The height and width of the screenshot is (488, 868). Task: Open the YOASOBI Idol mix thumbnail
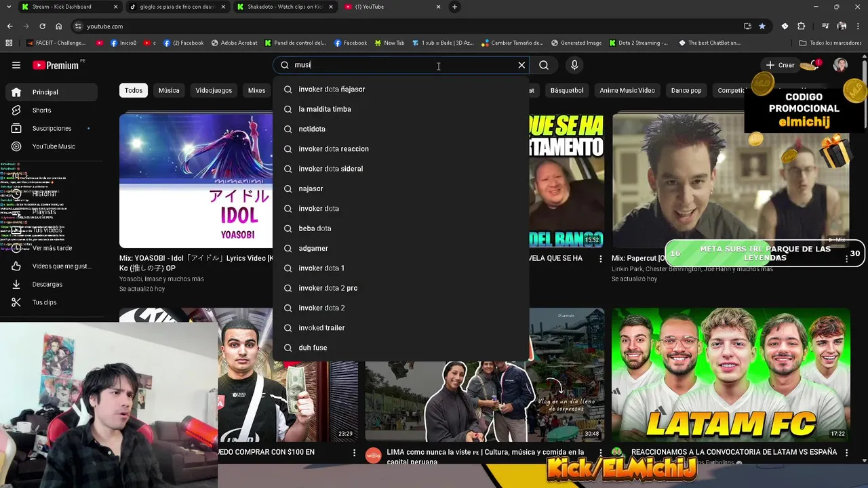coord(196,180)
